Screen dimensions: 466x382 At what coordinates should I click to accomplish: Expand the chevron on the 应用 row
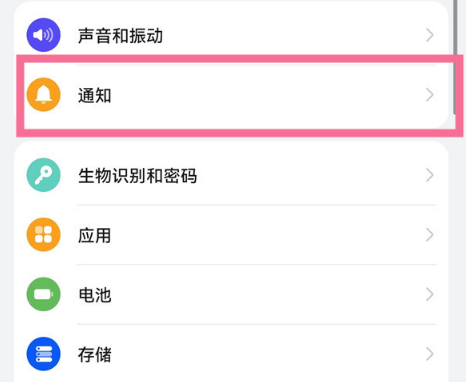pyautogui.click(x=430, y=235)
